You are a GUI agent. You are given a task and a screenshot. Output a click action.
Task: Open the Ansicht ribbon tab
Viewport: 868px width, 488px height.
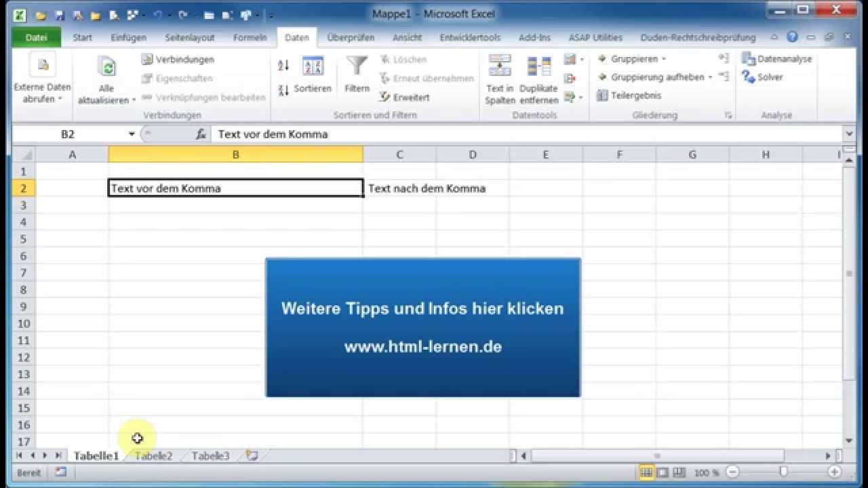[x=407, y=38]
